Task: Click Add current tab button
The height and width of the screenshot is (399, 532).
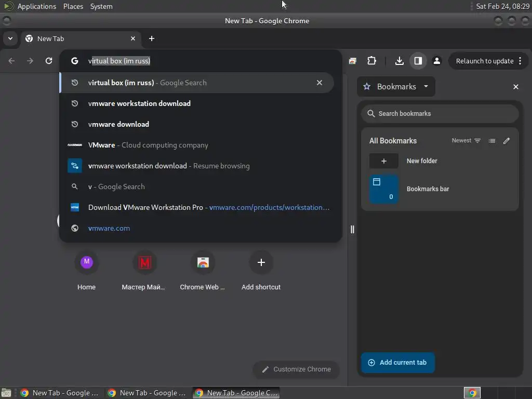Action: [x=397, y=362]
